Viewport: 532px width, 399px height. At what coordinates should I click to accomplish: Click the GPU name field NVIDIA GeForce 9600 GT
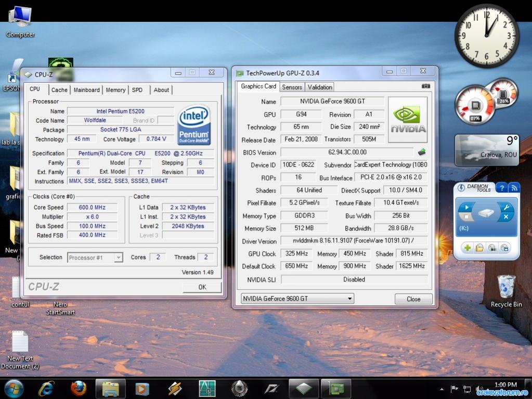tap(332, 101)
